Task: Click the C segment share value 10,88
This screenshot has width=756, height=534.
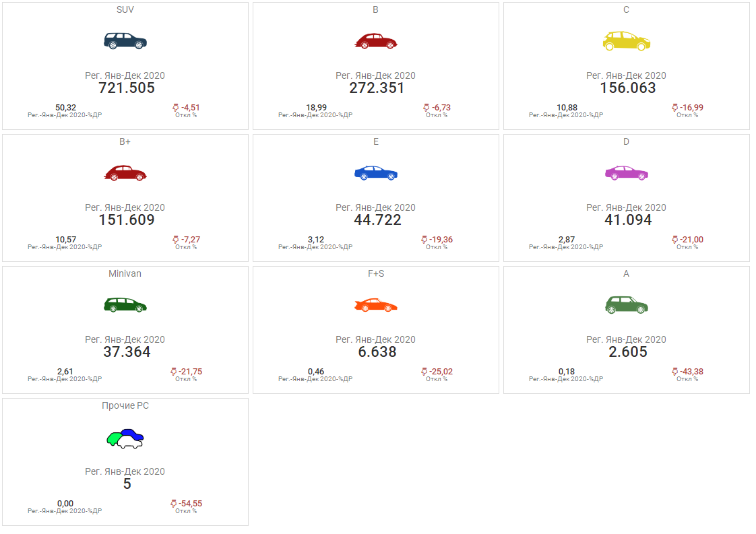Action: click(567, 108)
